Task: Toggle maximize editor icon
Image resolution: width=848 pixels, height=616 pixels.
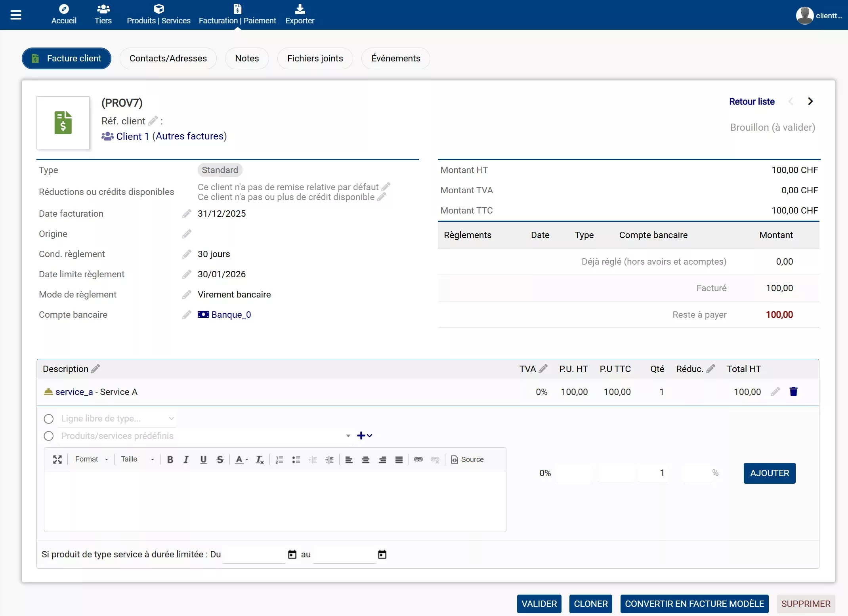Action: (57, 460)
